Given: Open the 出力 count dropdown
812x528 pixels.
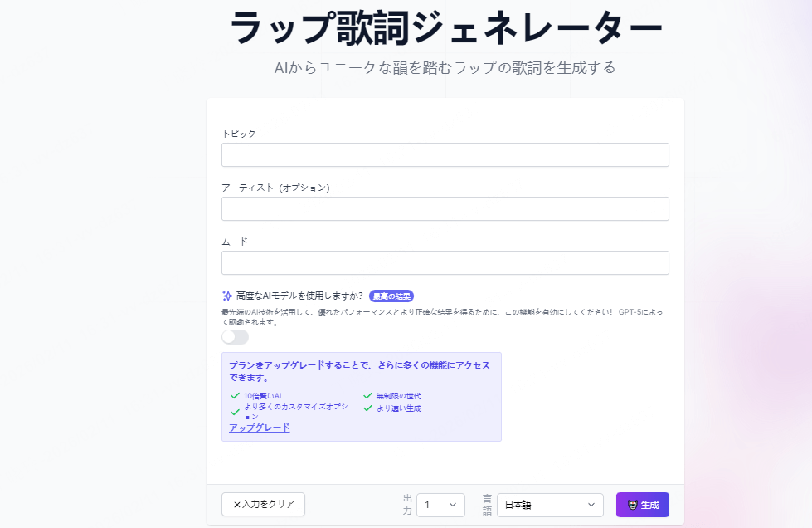Looking at the screenshot, I should click(440, 504).
